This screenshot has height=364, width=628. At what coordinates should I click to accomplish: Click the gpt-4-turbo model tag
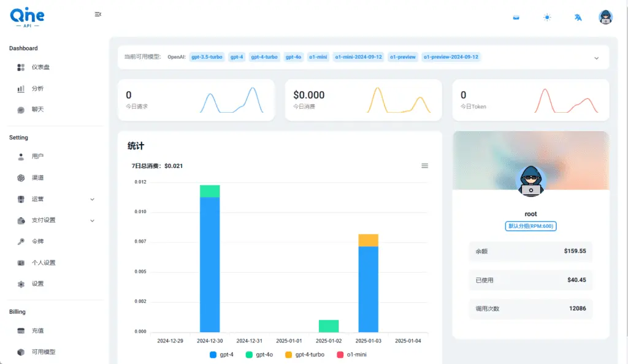[x=264, y=57]
